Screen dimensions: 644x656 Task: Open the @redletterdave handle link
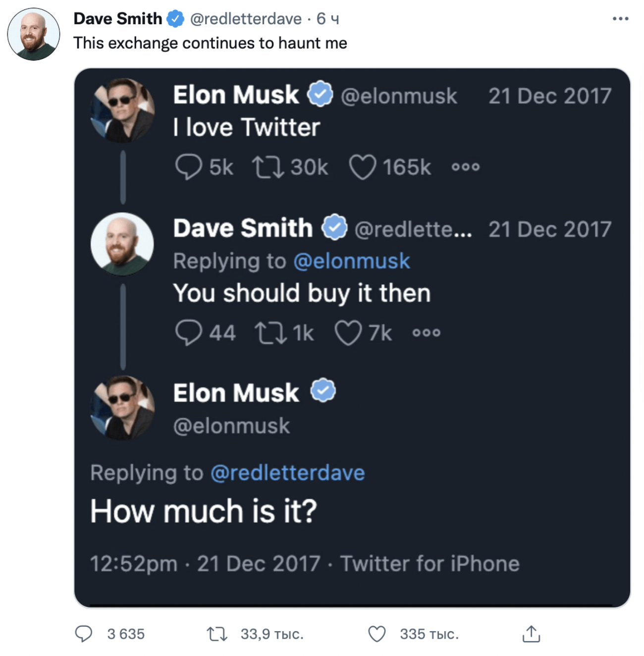tap(246, 19)
